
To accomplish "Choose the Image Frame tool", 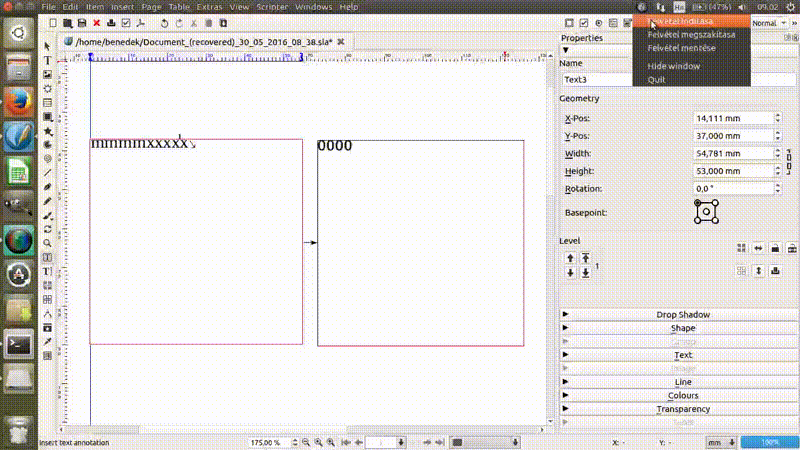I will click(47, 74).
